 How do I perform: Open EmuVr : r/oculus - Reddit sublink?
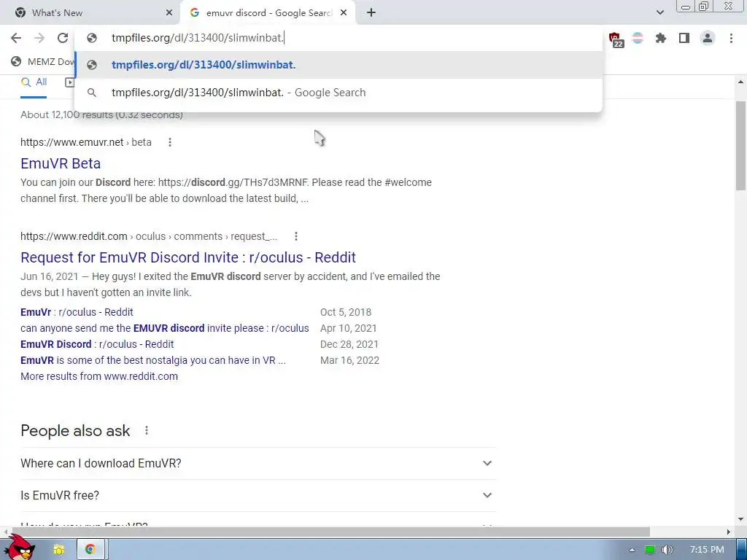click(77, 312)
